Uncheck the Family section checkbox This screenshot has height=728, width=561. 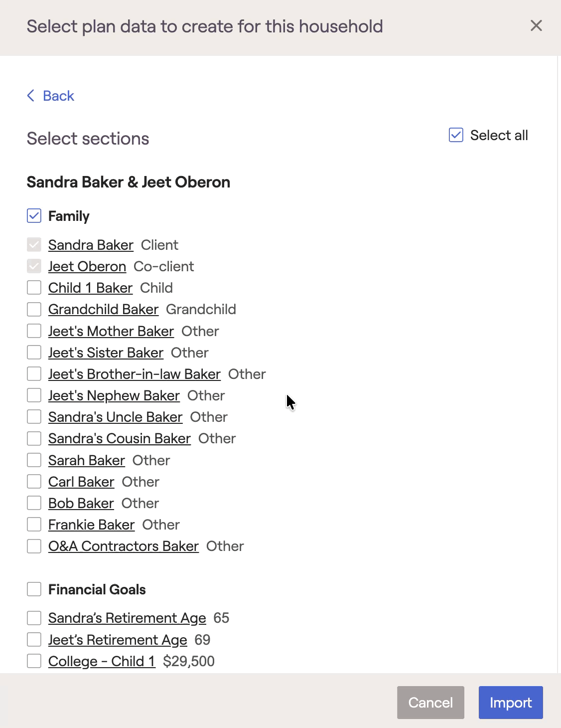34,216
